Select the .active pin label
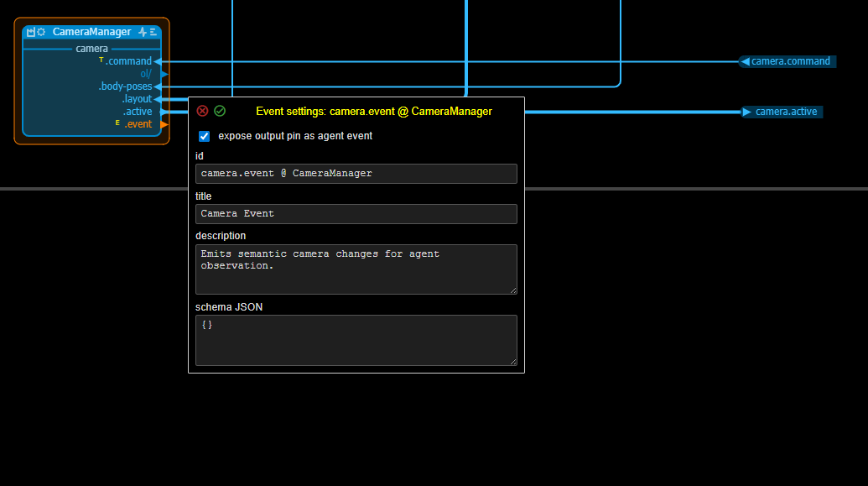The height and width of the screenshot is (486, 868). tap(138, 112)
